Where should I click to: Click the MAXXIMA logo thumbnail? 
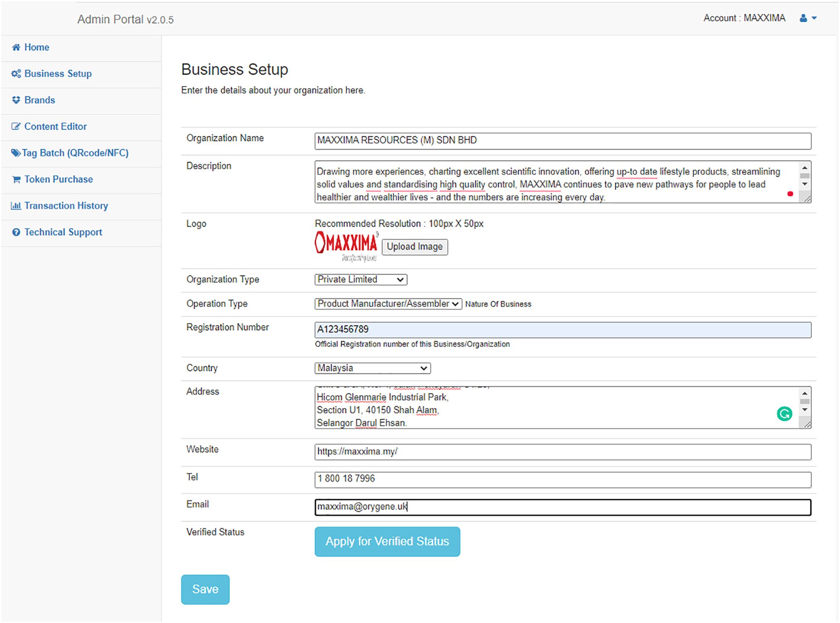coord(346,246)
